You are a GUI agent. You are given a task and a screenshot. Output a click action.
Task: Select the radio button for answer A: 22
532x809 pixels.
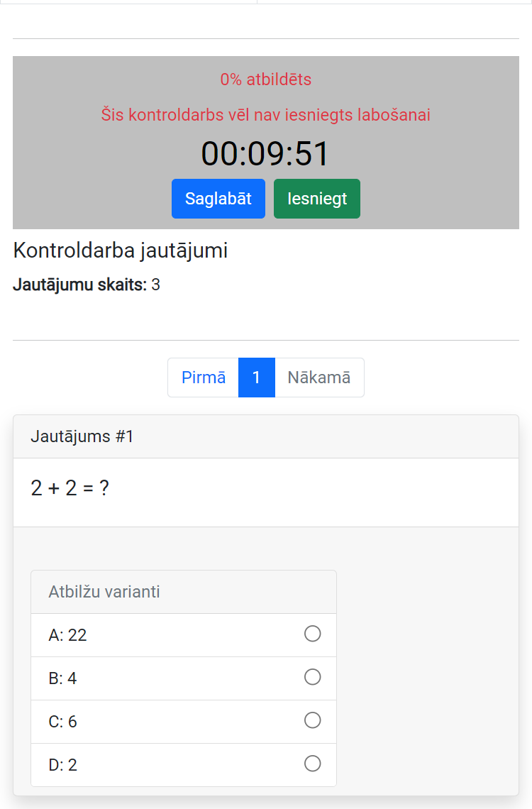click(x=312, y=634)
